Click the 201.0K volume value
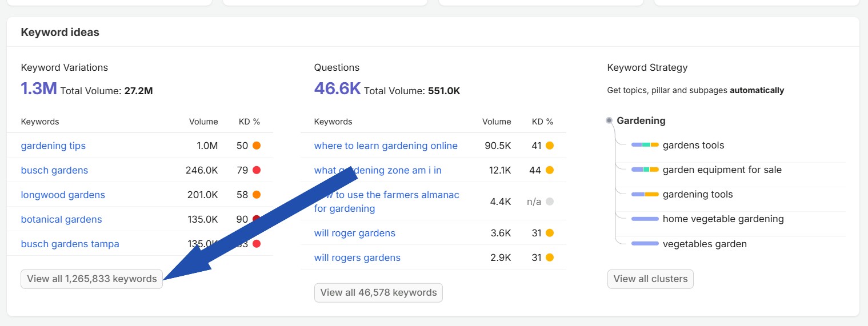868x326 pixels. click(203, 195)
